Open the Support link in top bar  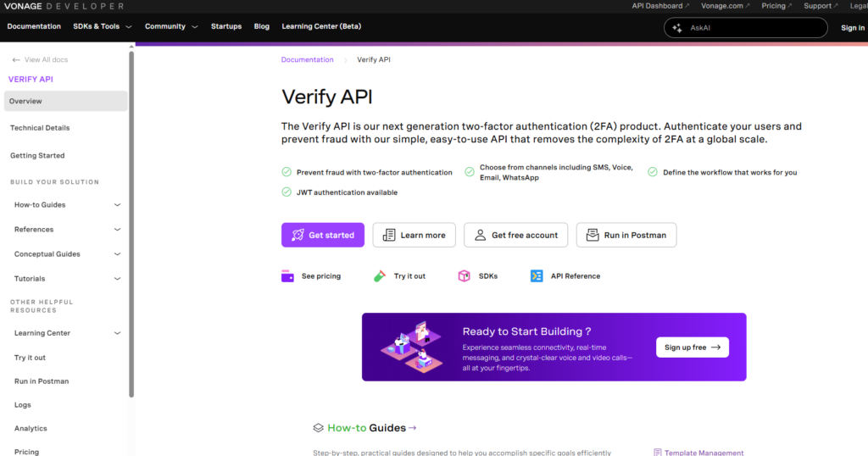coord(821,6)
